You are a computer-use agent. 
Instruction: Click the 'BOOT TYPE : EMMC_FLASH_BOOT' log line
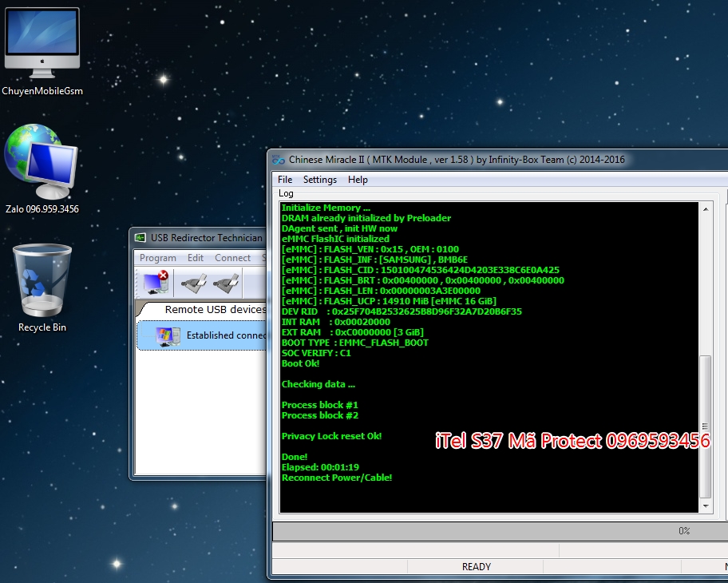tap(354, 343)
